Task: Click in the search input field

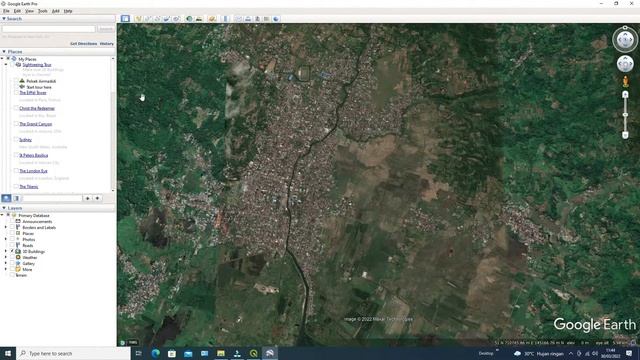Action: click(49, 29)
